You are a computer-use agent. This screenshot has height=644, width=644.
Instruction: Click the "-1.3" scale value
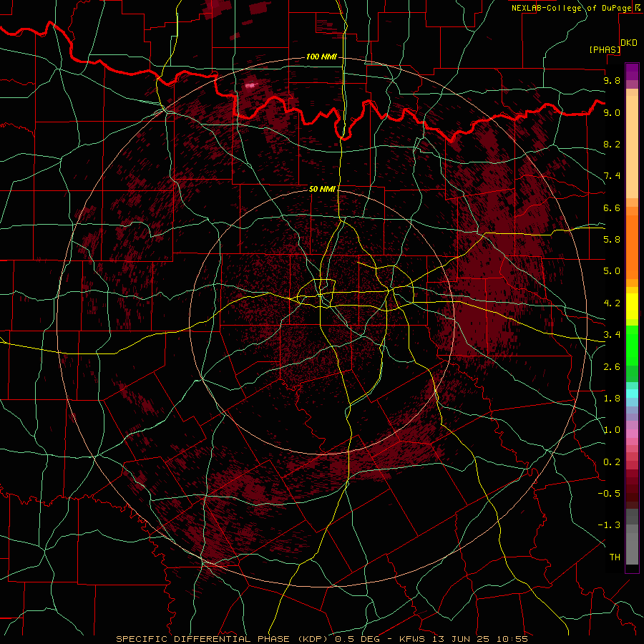click(610, 525)
